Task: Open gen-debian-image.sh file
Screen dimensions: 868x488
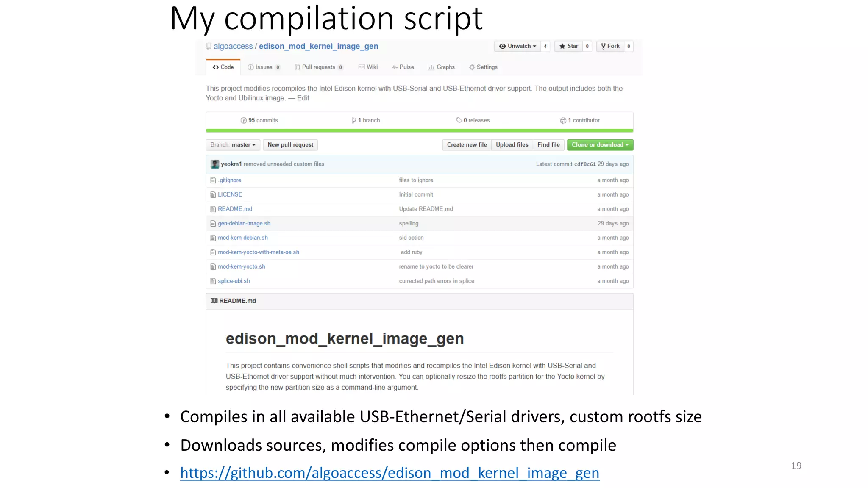Action: point(244,224)
